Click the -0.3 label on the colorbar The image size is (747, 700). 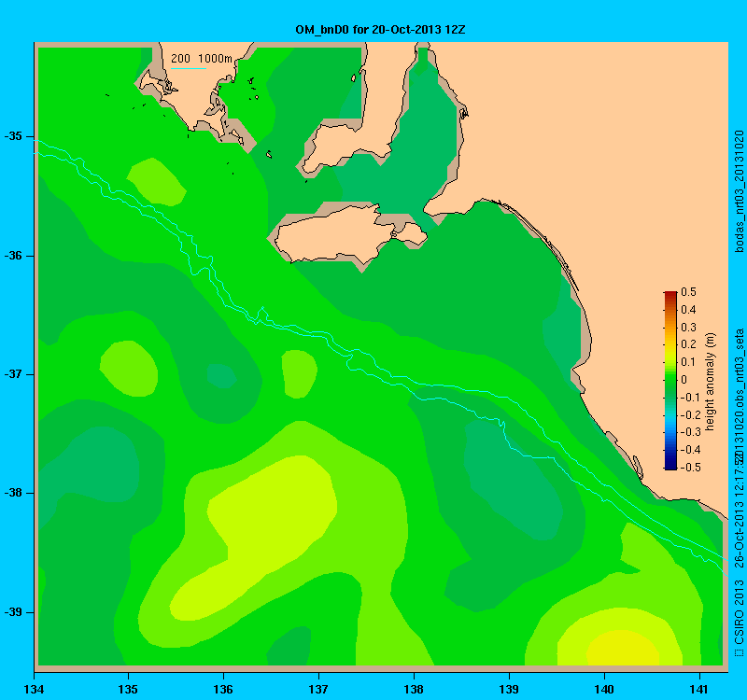tap(690, 432)
